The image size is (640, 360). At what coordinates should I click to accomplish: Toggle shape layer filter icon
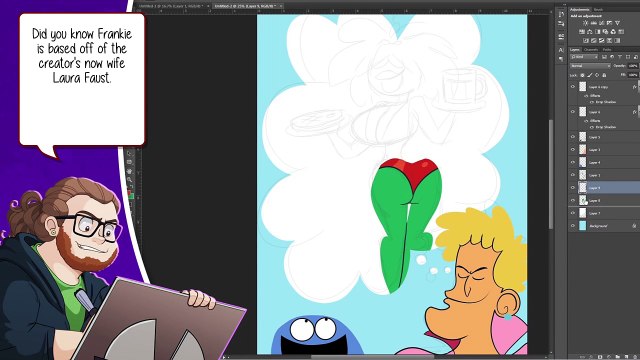(x=628, y=57)
